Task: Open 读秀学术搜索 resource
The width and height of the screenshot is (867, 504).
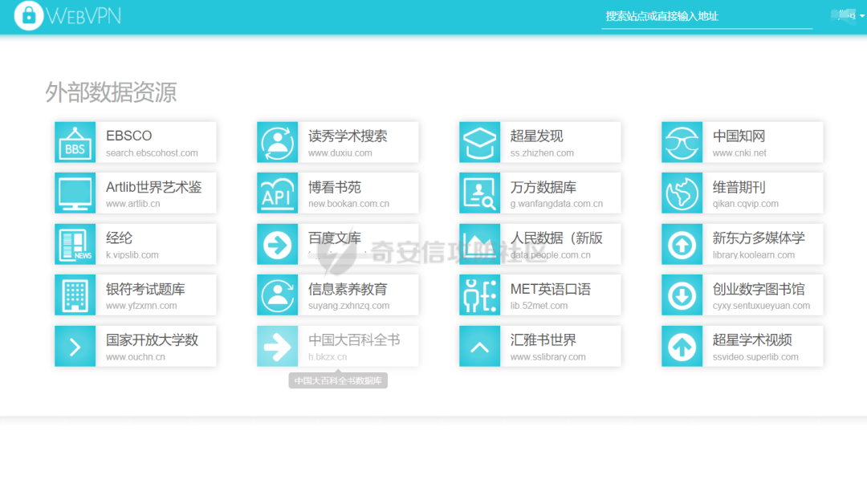Action: click(348, 136)
